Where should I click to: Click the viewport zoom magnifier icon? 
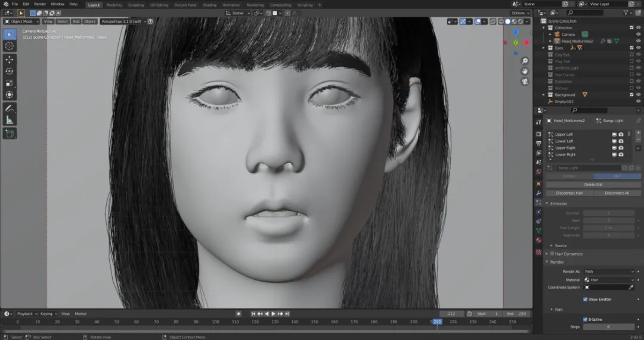[525, 61]
